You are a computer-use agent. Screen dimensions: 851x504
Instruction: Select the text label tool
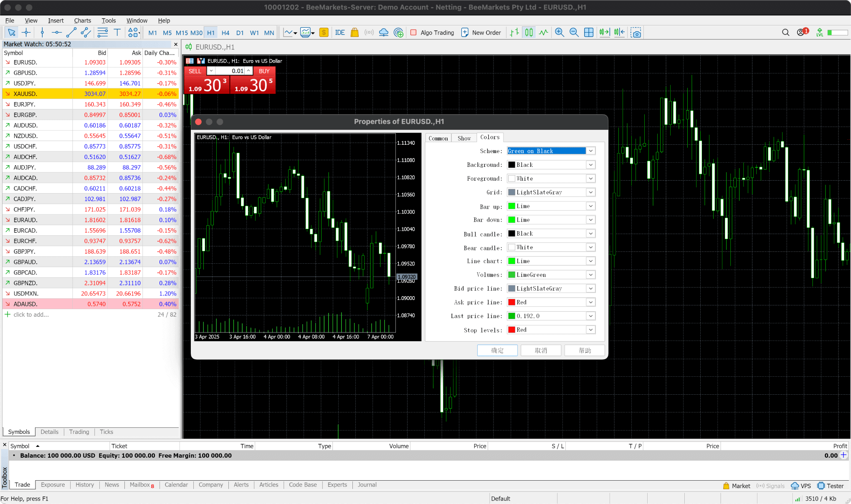point(117,33)
